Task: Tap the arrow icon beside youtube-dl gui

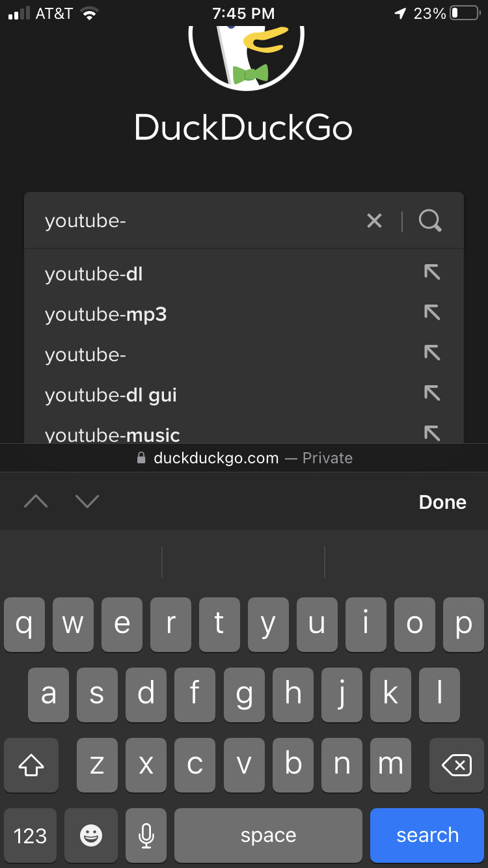Action: 432,393
